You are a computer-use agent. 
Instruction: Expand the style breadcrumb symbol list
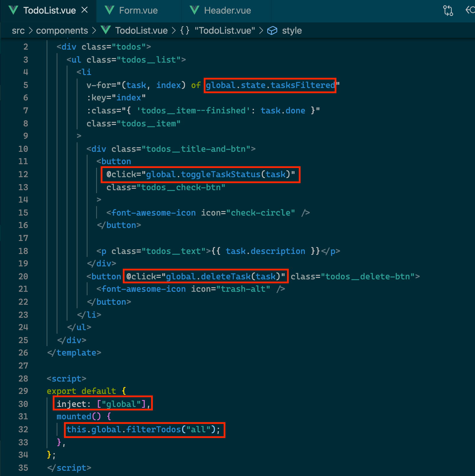(291, 30)
